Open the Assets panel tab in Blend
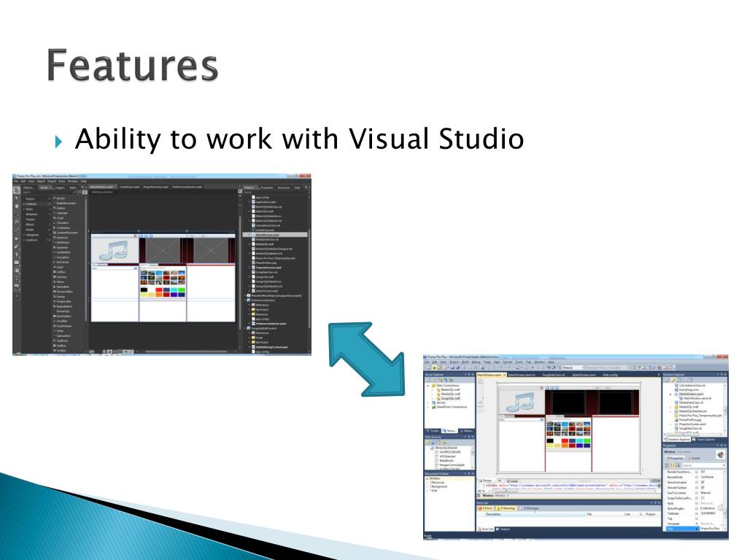 pyautogui.click(x=44, y=187)
